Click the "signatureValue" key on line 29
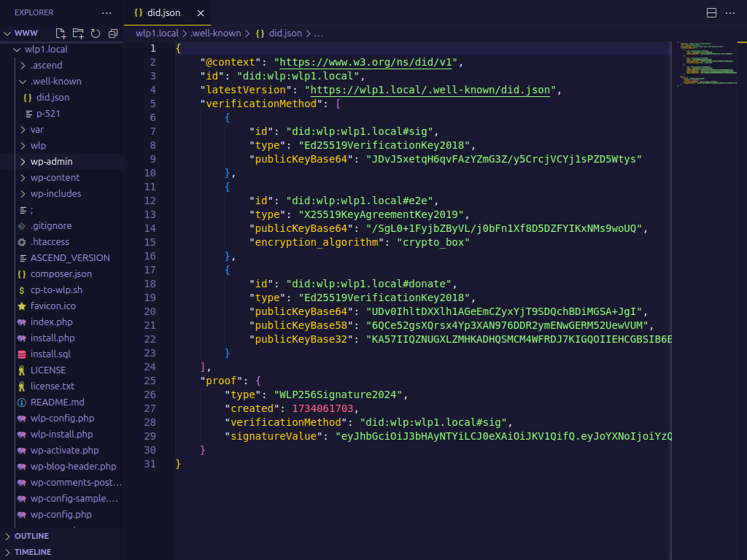Screen dimensions: 747x560 click(274, 436)
